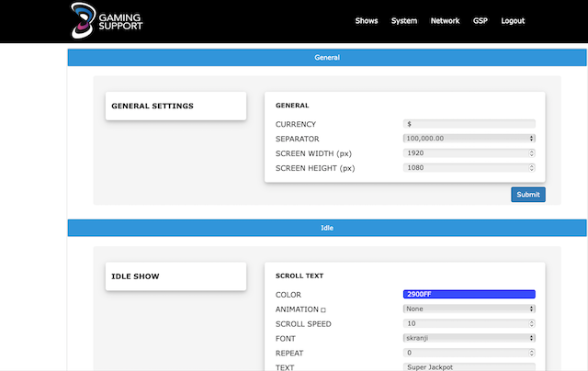This screenshot has height=371, width=588.
Task: Click the Repeat number field
Action: [469, 353]
